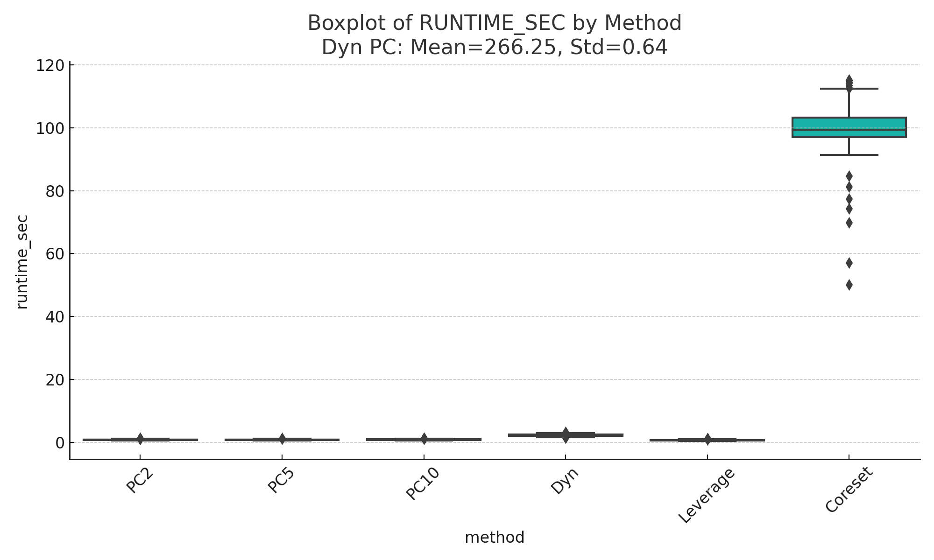The height and width of the screenshot is (560, 934).
Task: Click the "runtime_sec" y-axis title
Action: pos(22,262)
